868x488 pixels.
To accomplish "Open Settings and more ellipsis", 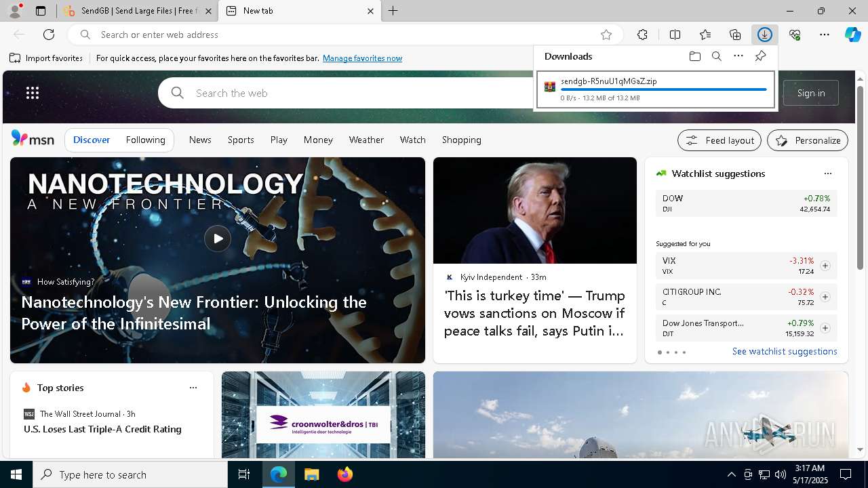I will click(x=825, y=35).
